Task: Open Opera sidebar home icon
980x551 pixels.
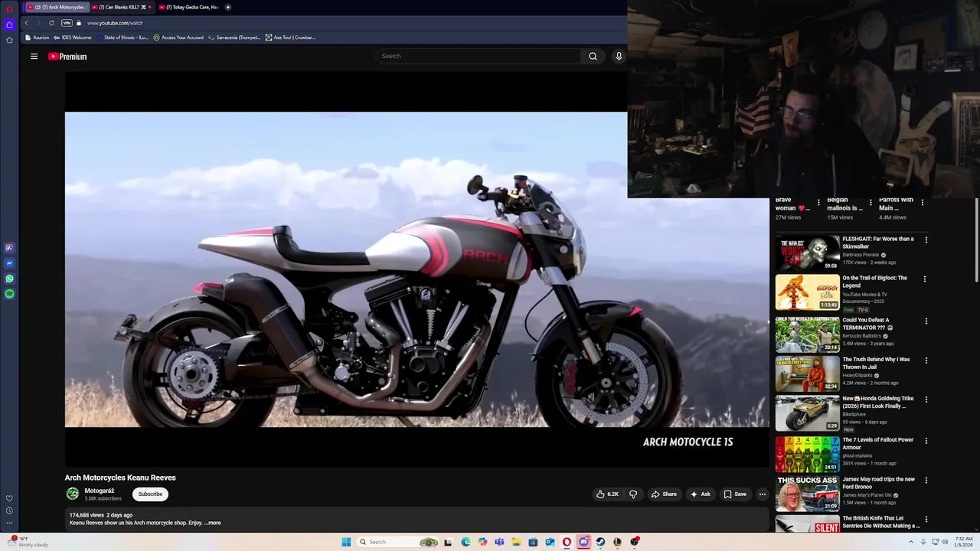Action: tap(9, 24)
